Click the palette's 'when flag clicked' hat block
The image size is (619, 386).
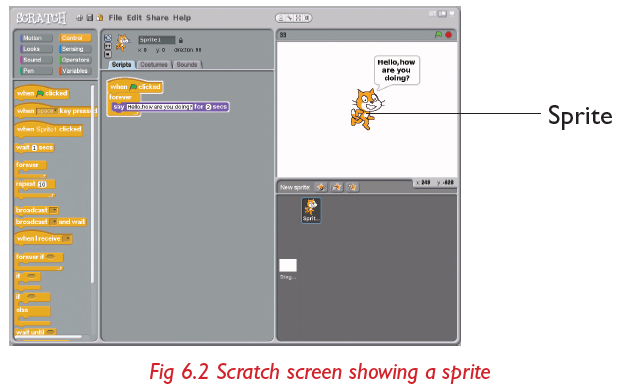[42, 93]
